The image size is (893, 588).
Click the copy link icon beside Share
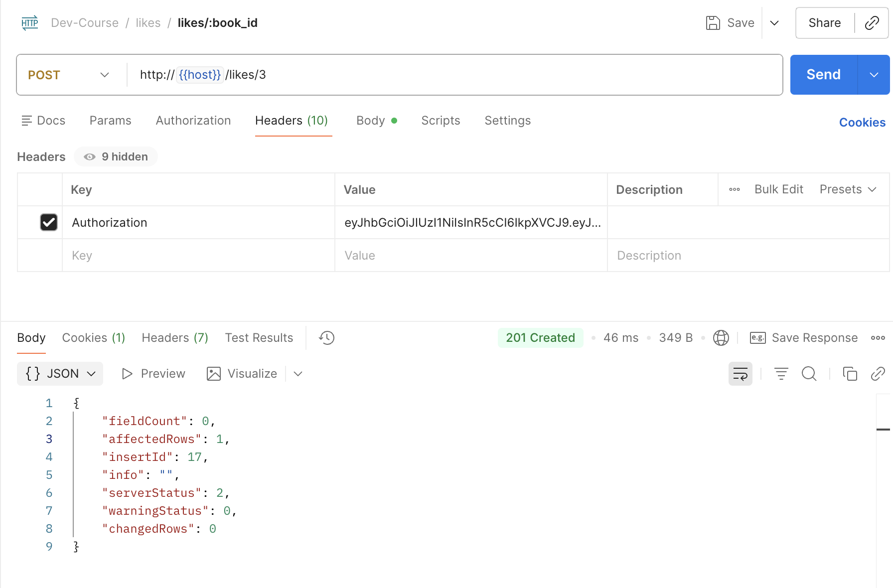tap(872, 23)
